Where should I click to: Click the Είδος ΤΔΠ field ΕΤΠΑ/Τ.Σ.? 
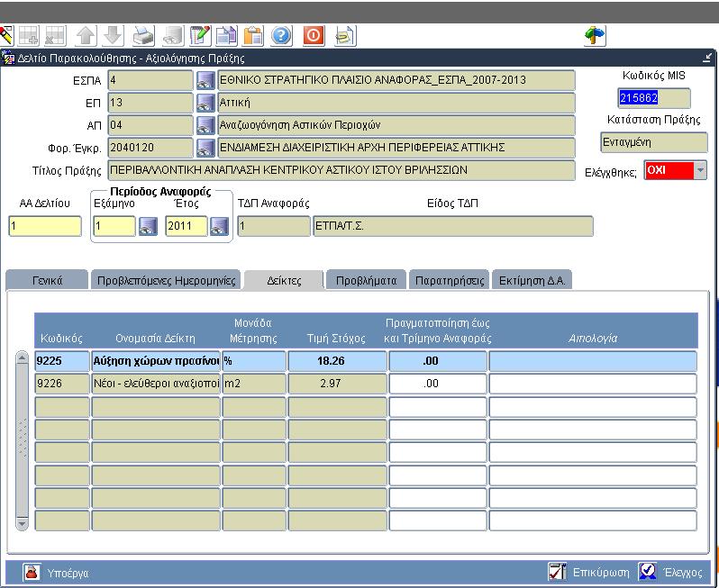pyautogui.click(x=453, y=226)
